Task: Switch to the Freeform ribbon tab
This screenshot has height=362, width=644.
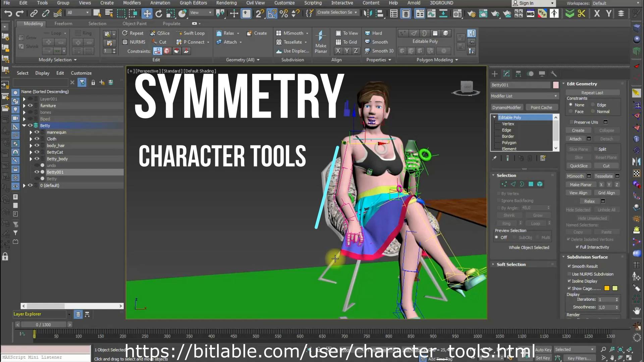Action: click(63, 23)
